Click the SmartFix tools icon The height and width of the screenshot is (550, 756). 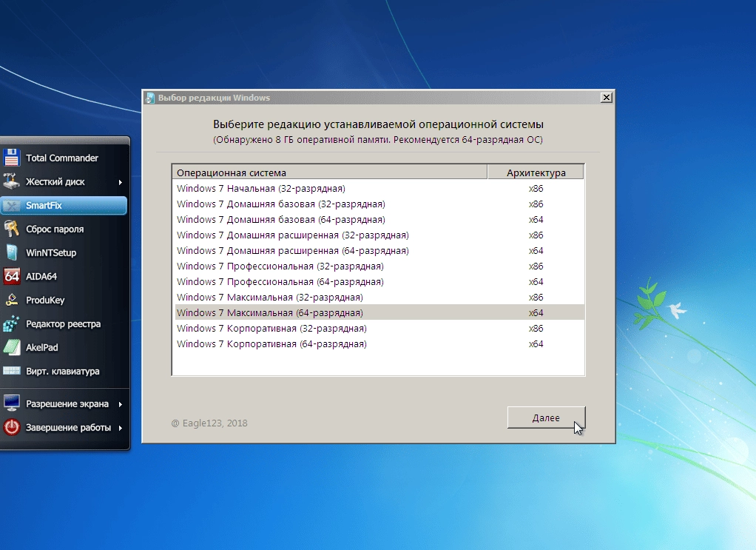coord(12,206)
